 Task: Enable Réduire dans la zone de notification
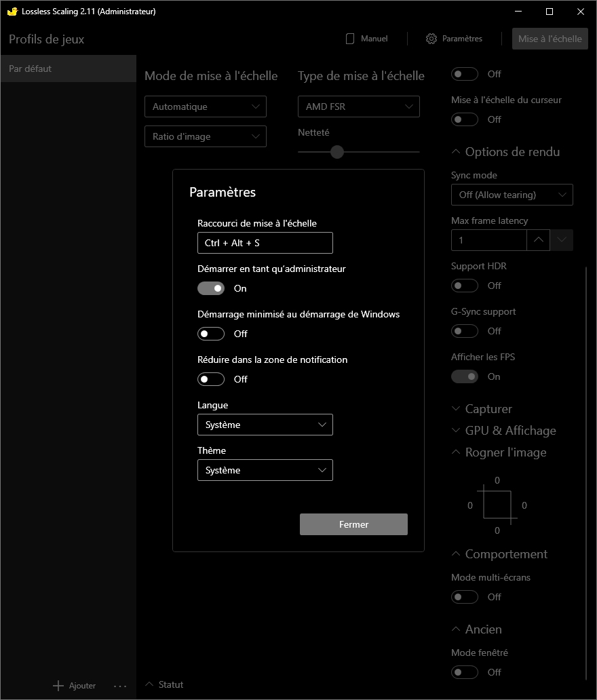click(x=211, y=379)
